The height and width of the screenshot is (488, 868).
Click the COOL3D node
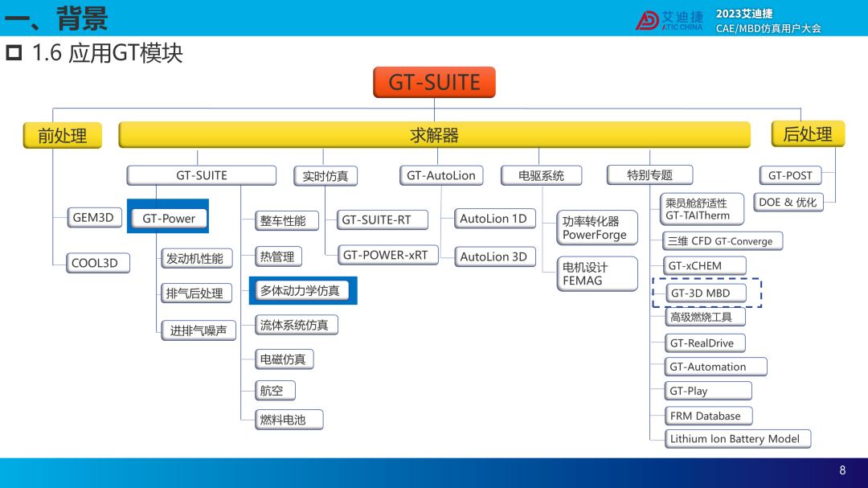tap(97, 263)
